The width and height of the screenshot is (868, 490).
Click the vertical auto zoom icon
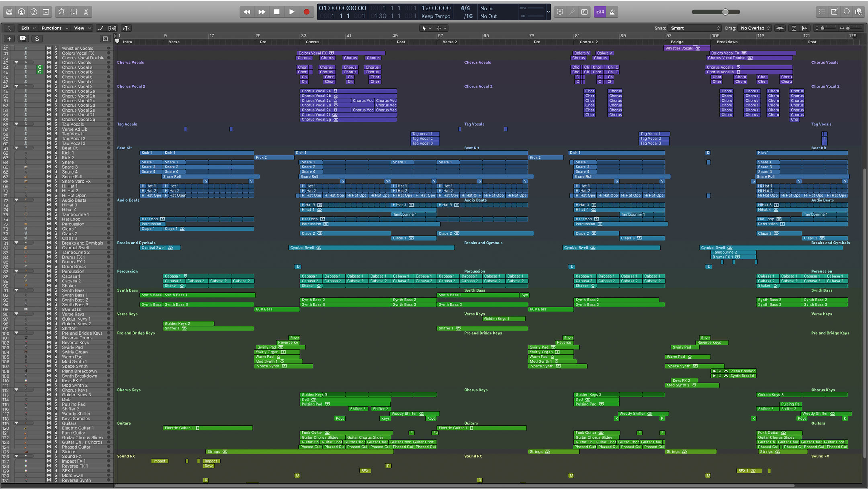pyautogui.click(x=794, y=28)
